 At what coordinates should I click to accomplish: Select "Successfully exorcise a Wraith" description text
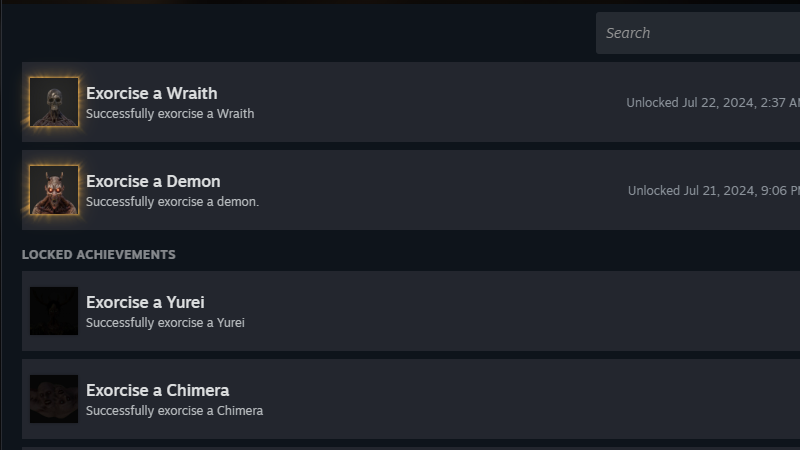pyautogui.click(x=170, y=114)
